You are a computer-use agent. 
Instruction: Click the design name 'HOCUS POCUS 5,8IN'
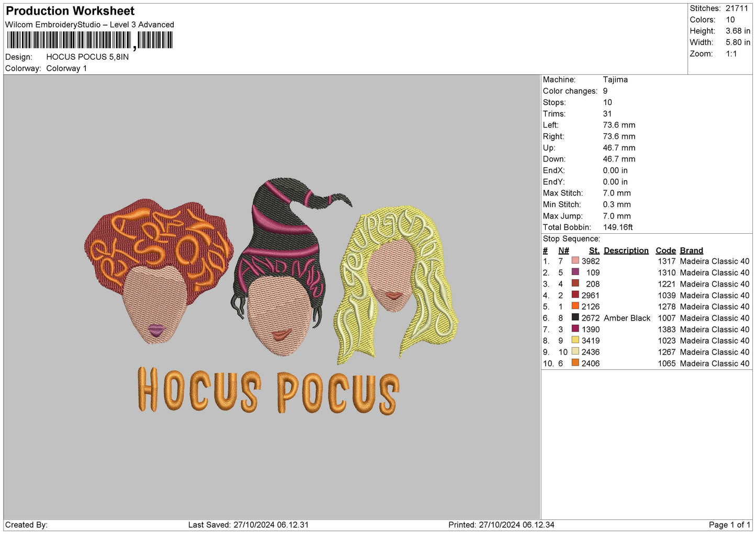(x=87, y=57)
